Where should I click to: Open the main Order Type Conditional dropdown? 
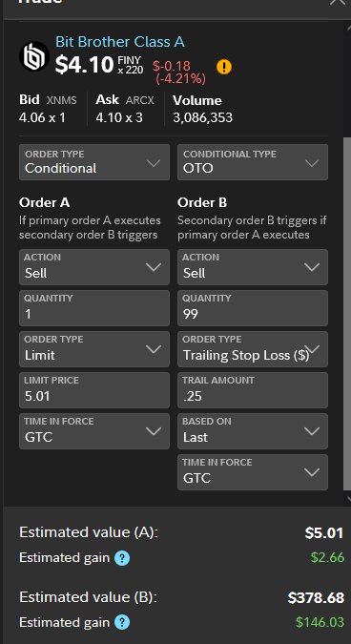94,162
